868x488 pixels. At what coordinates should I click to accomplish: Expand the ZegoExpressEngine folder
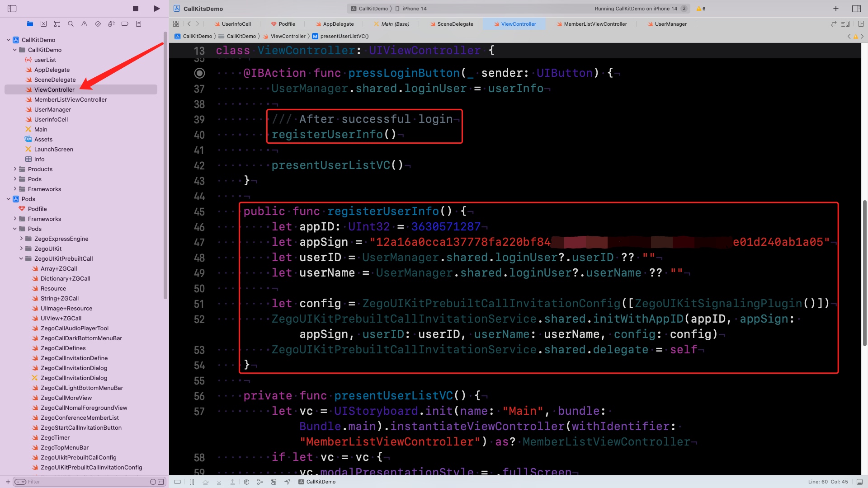[x=21, y=239]
